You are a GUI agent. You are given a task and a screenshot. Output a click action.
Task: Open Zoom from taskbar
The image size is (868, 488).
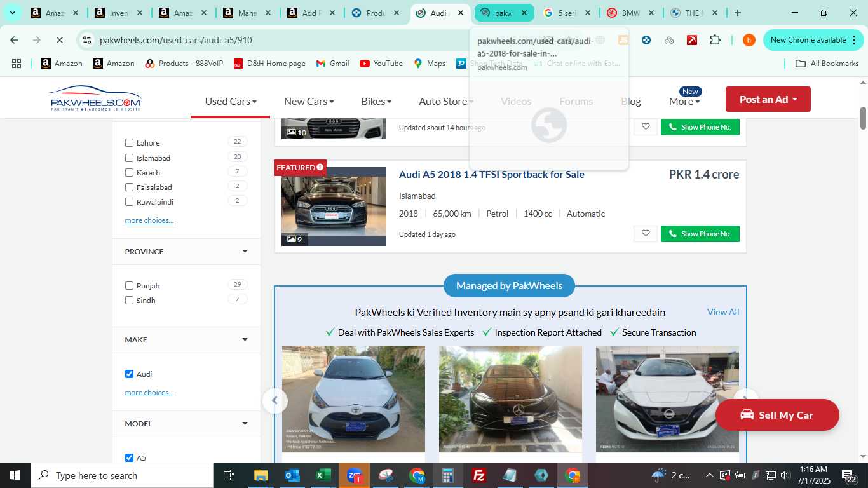[x=355, y=475]
